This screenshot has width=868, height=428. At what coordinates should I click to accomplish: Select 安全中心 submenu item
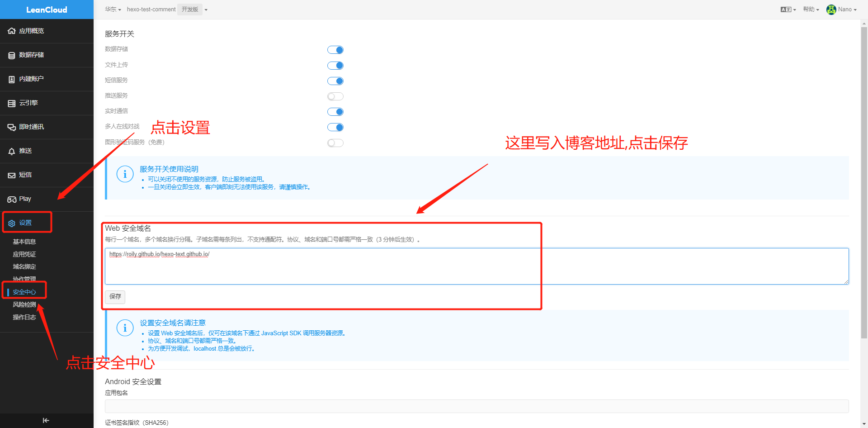click(x=24, y=292)
